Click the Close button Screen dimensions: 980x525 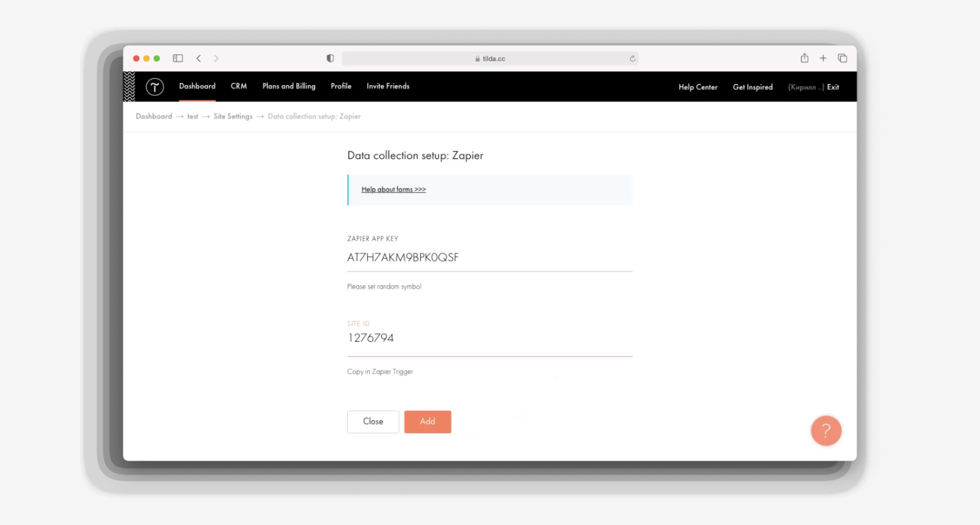373,422
